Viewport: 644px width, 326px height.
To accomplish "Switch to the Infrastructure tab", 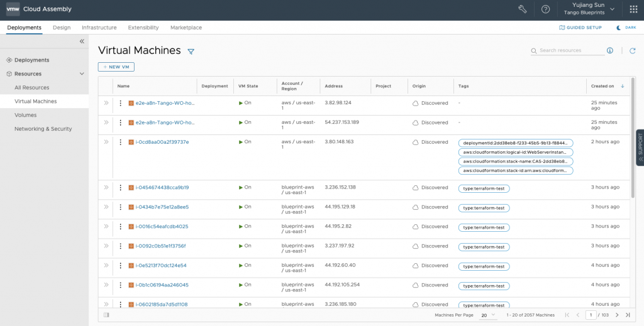I will coord(99,28).
